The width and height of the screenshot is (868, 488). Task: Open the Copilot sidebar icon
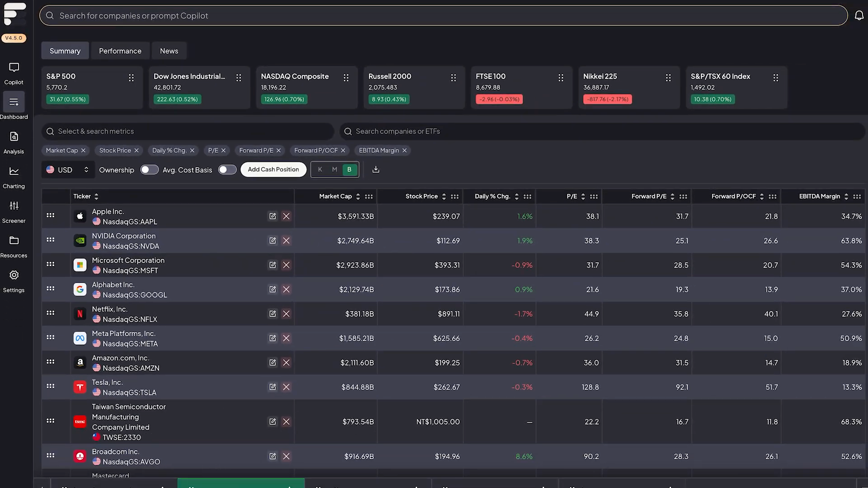[14, 68]
